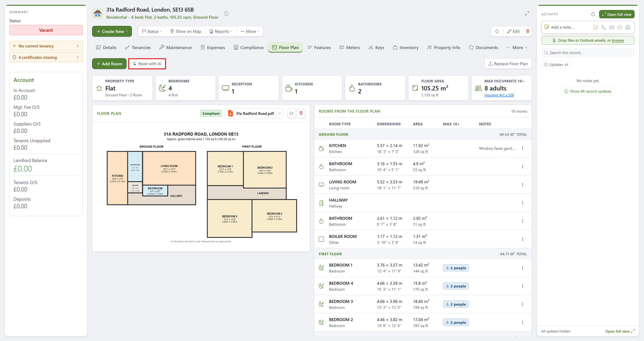Image resolution: width=644 pixels, height=341 pixels.
Task: Click the email icon in note box
Action: coord(612,27)
